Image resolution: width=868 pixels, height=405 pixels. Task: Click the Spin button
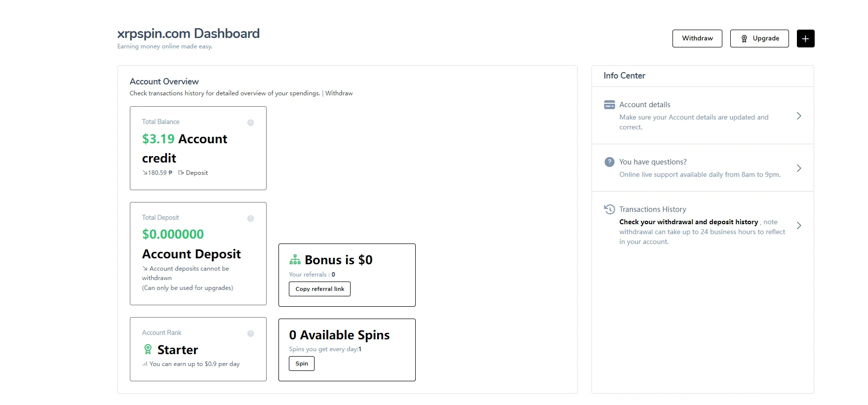click(302, 364)
